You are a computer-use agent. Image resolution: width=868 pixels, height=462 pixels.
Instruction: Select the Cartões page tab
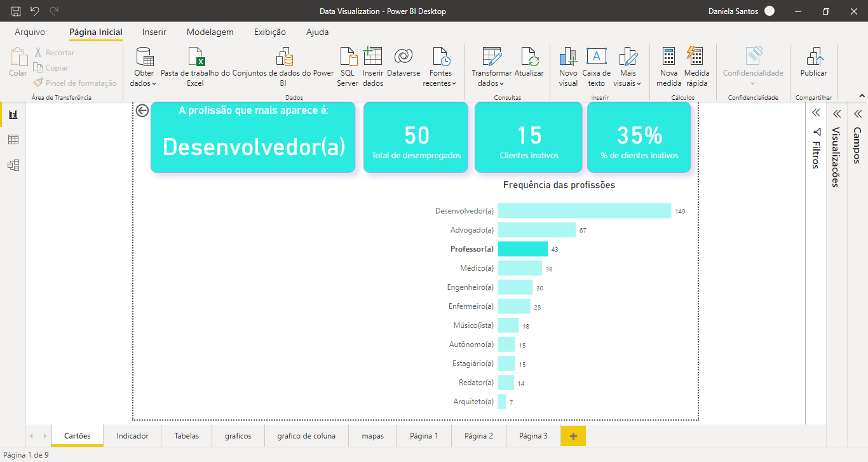coord(78,436)
